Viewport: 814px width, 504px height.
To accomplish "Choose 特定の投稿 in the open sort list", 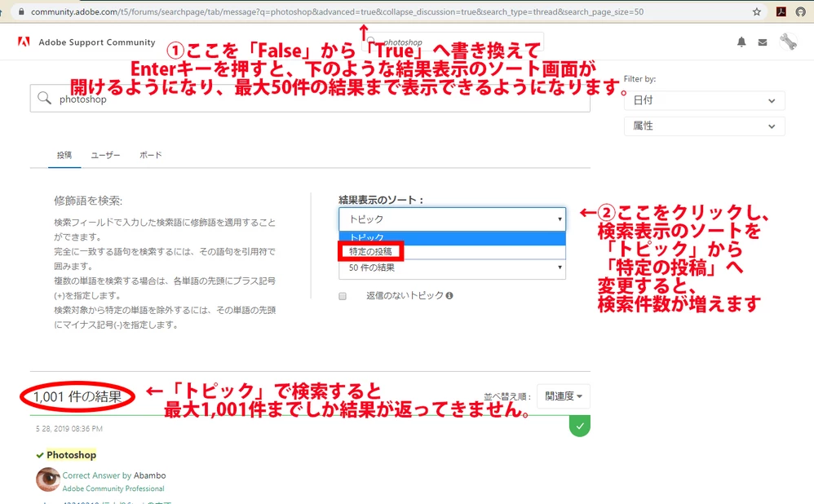I will (x=452, y=252).
